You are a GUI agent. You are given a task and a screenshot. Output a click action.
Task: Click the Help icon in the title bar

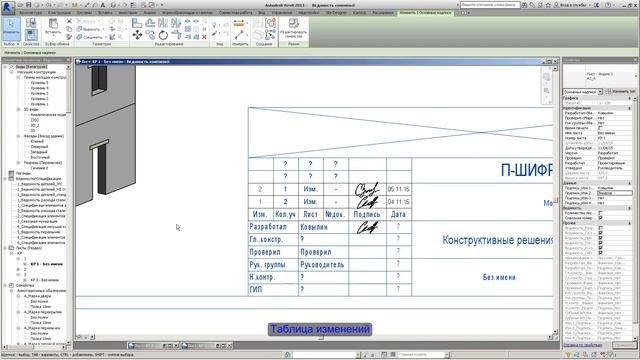[608, 5]
